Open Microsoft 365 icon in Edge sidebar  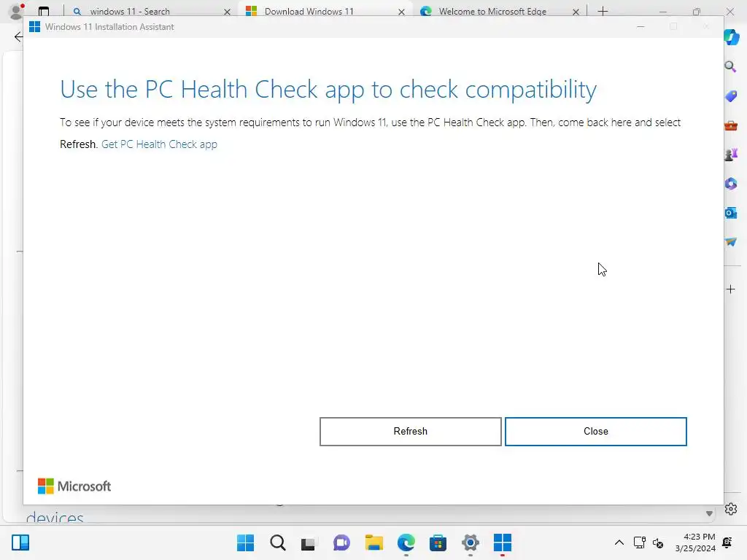click(731, 184)
